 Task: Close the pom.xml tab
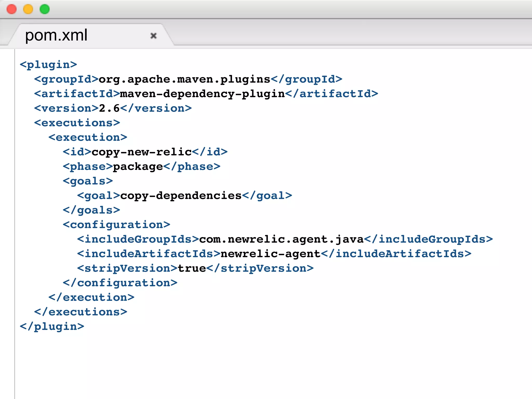coord(154,36)
